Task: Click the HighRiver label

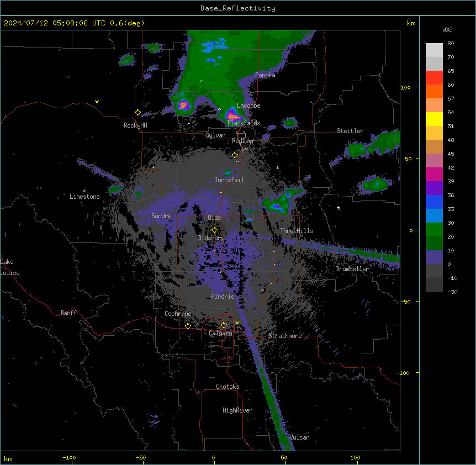Action: 237,410
